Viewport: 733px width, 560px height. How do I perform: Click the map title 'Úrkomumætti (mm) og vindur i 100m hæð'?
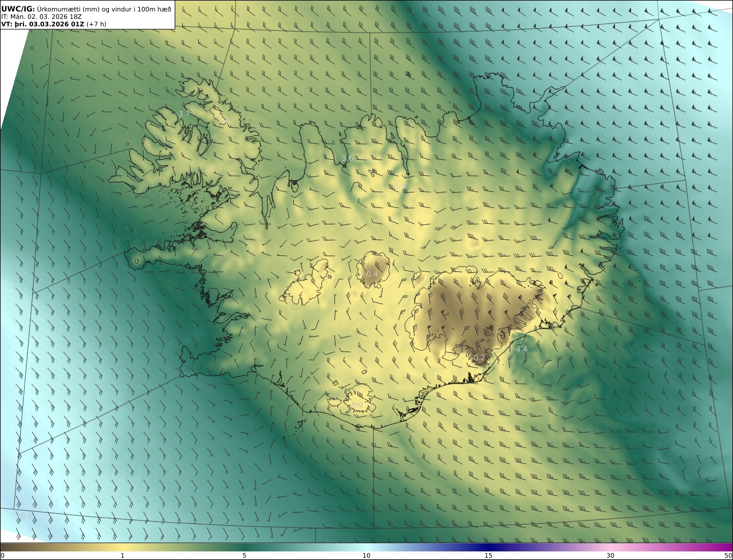point(104,9)
